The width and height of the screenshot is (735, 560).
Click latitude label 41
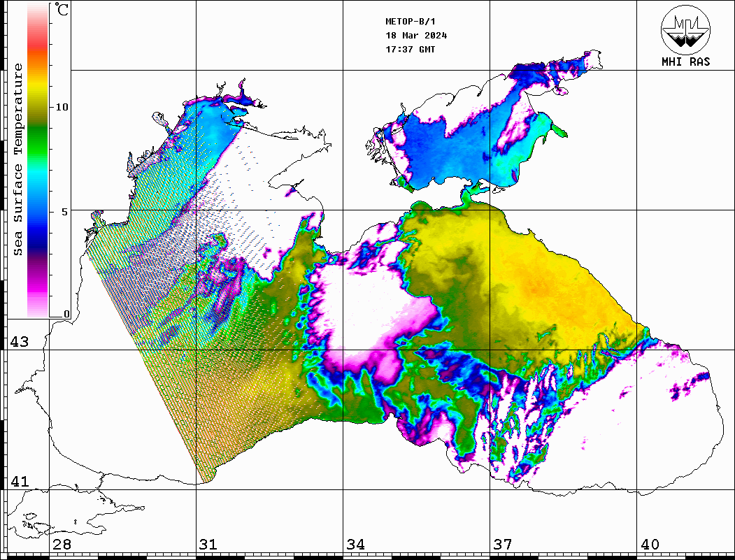[20, 481]
